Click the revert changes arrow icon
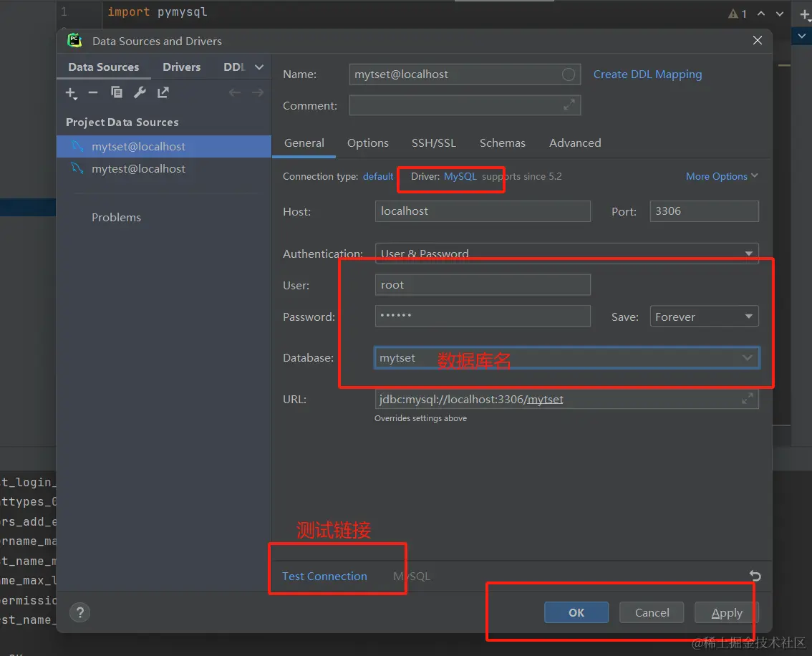 pos(755,576)
